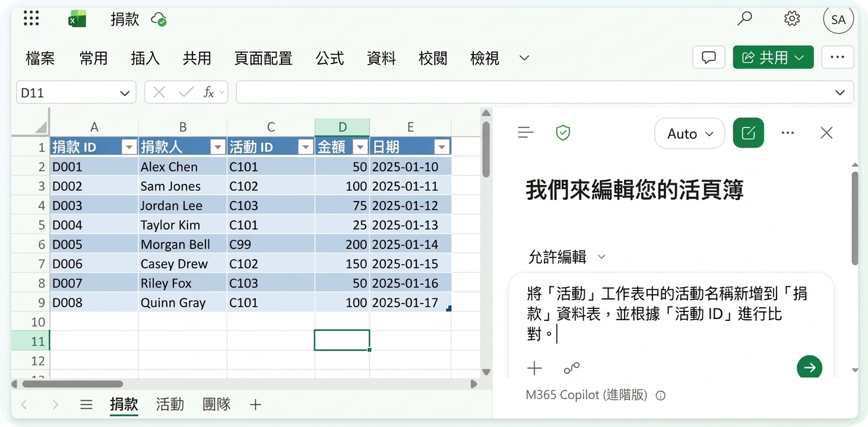
Task: Click the select all corner triangle
Action: click(40, 127)
